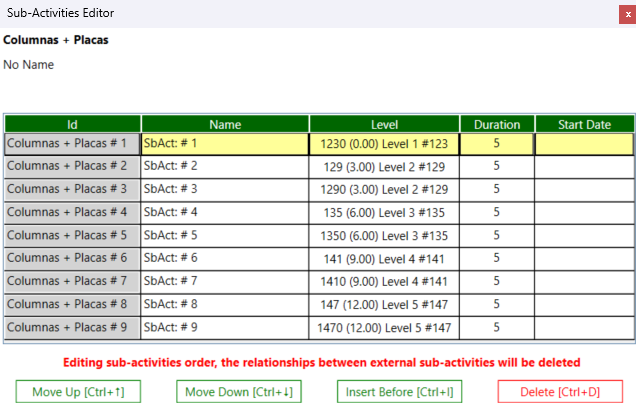Screen dimensions: 636x403
Task: Select row Columnas + Placas # 1
Action: (x=72, y=143)
